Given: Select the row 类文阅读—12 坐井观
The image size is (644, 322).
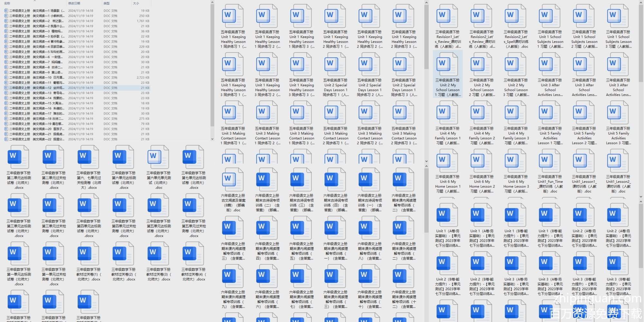Looking at the screenshot, I should click(x=77, y=88).
